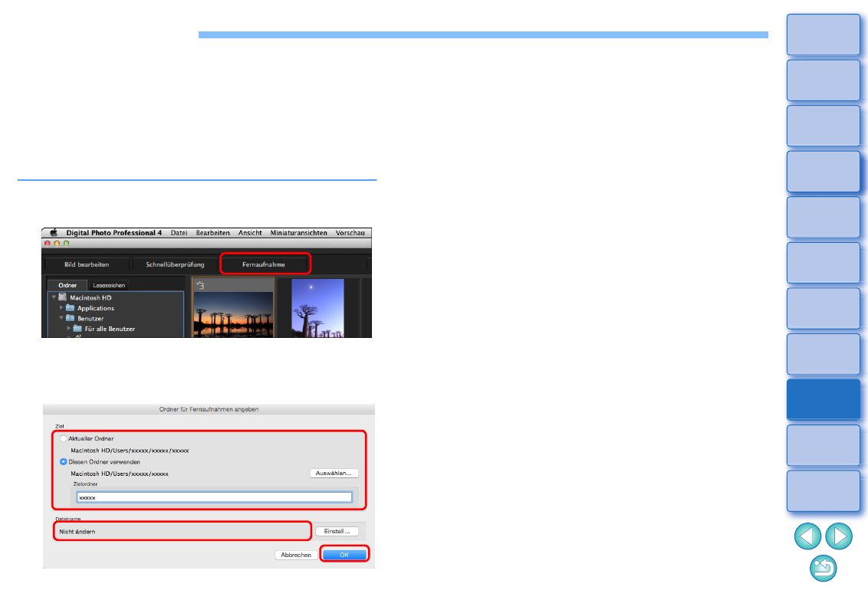Click the path Macintosh HD/Users/xxxxx/xxxxx/xxxxx
868x613 pixels.
point(130,451)
